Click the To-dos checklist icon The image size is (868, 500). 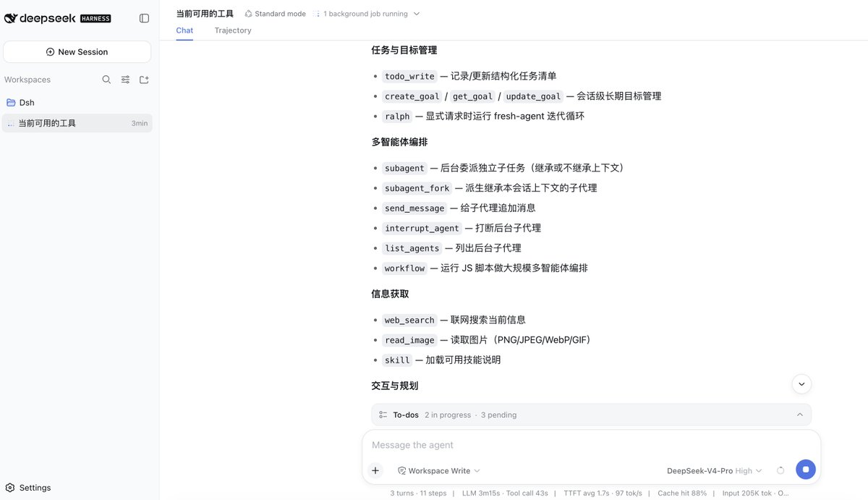(x=383, y=415)
